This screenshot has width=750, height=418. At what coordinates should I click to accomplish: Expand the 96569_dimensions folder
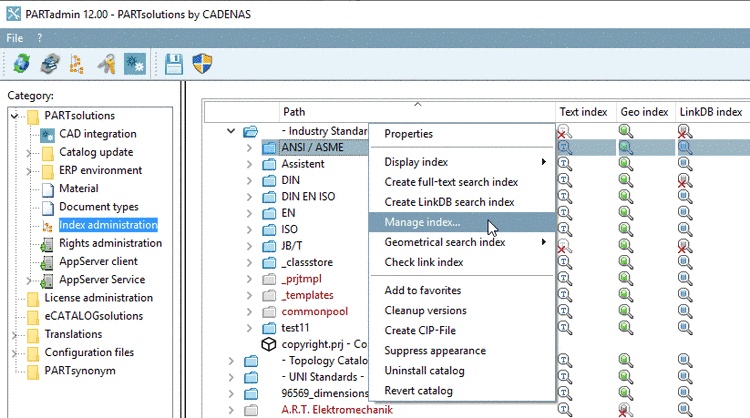pos(231,393)
